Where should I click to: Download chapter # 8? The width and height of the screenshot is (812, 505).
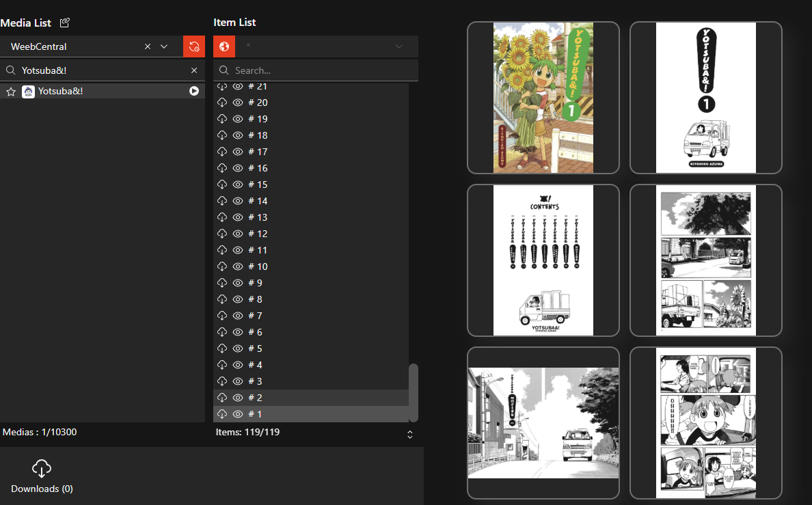pos(222,299)
